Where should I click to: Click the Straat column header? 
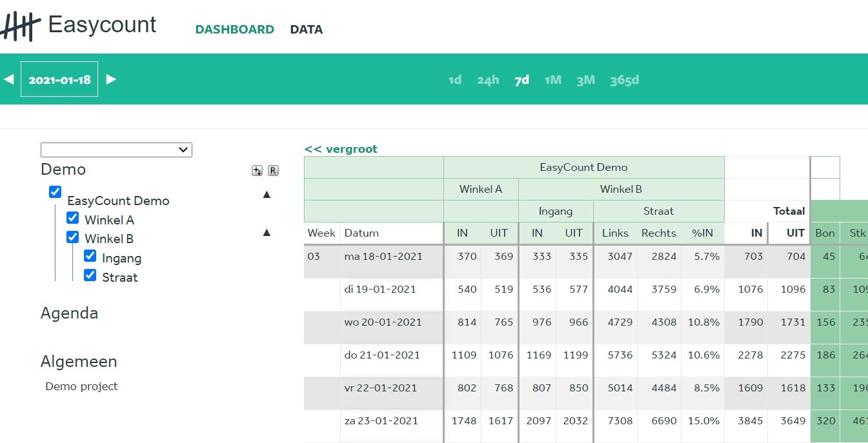658,212
